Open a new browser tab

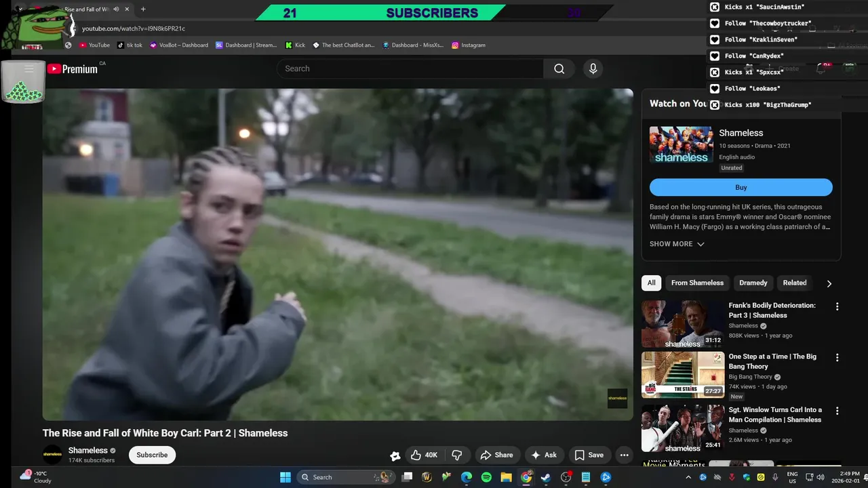pos(143,9)
